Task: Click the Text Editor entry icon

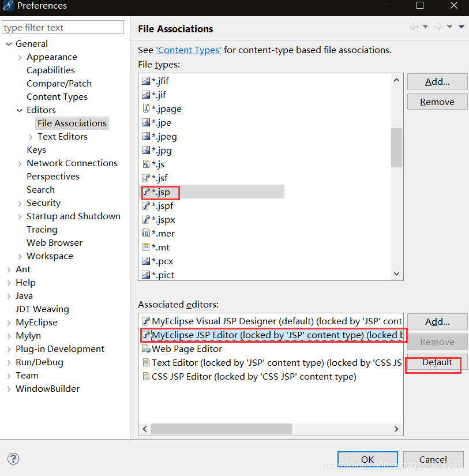Action: tap(146, 363)
